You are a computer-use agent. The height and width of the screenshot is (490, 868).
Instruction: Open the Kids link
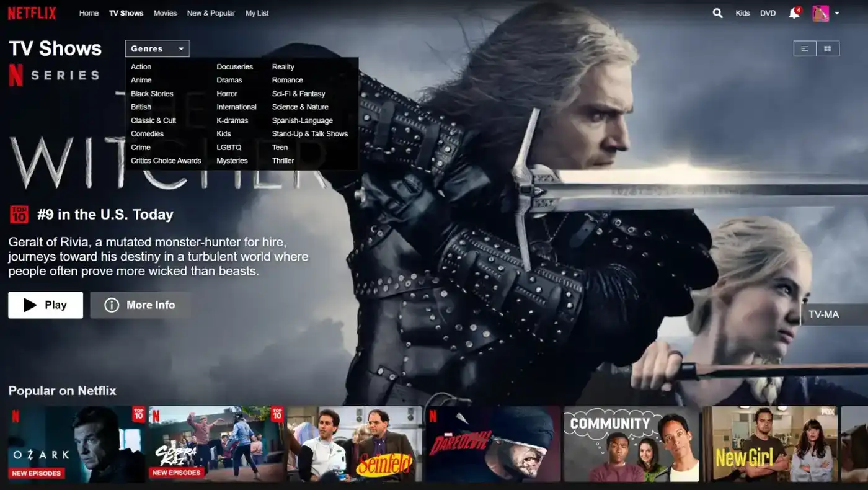[743, 13]
